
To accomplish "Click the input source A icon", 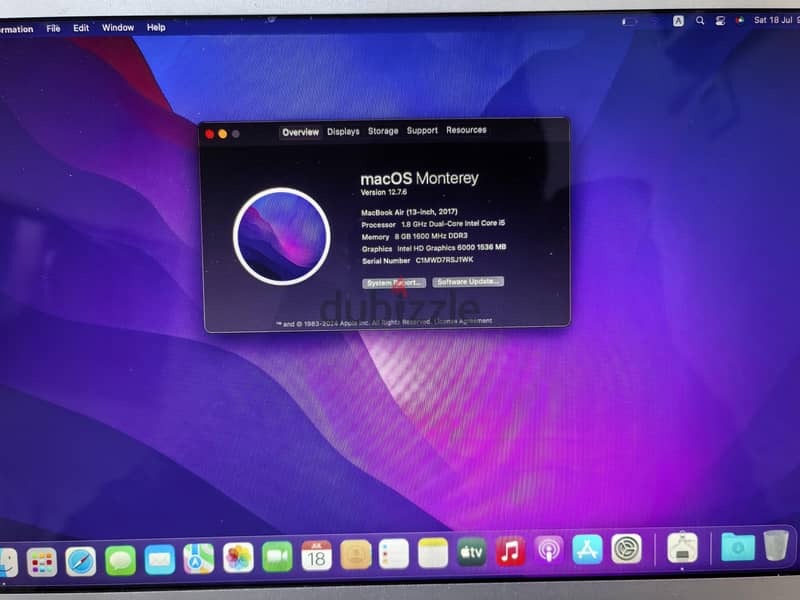I will tap(678, 20).
